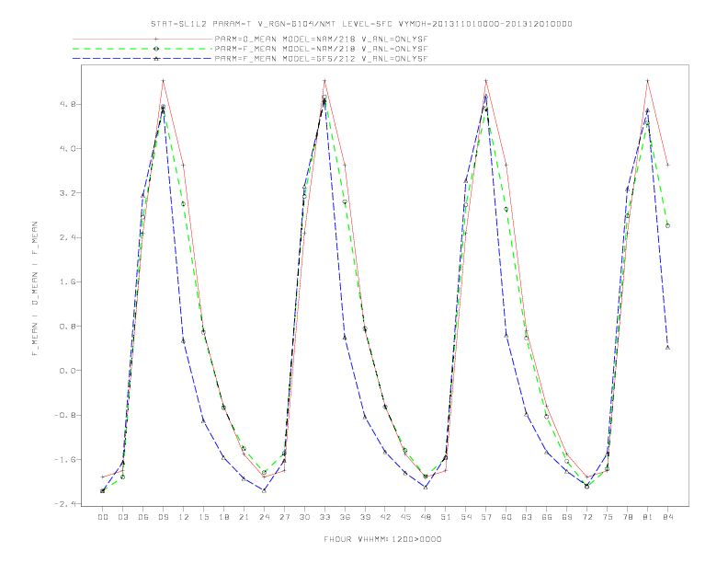Select the red O_MEAN NAM/218 legend label
The height and width of the screenshot is (563, 728).
coord(321,39)
